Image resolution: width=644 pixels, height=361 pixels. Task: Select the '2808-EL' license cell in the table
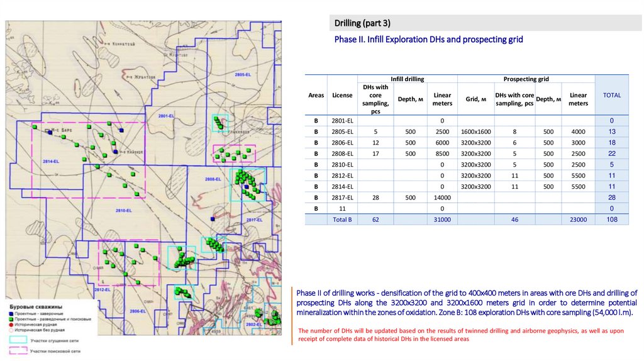(x=342, y=153)
